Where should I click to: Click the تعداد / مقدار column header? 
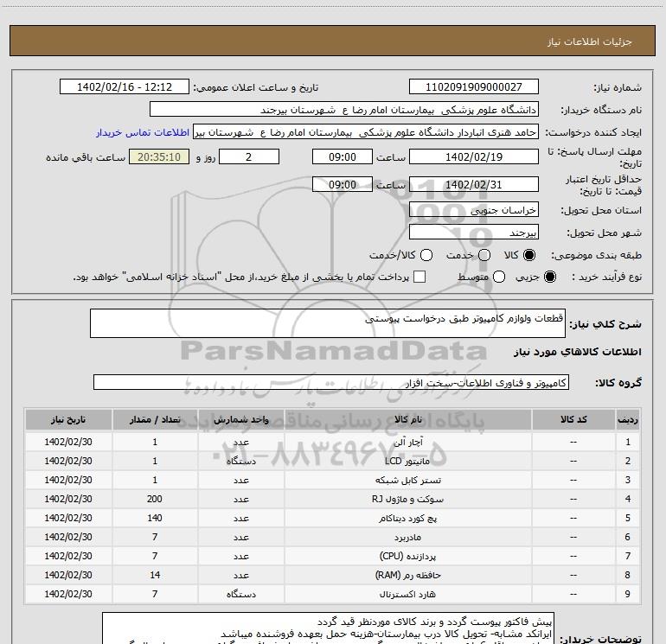155,420
